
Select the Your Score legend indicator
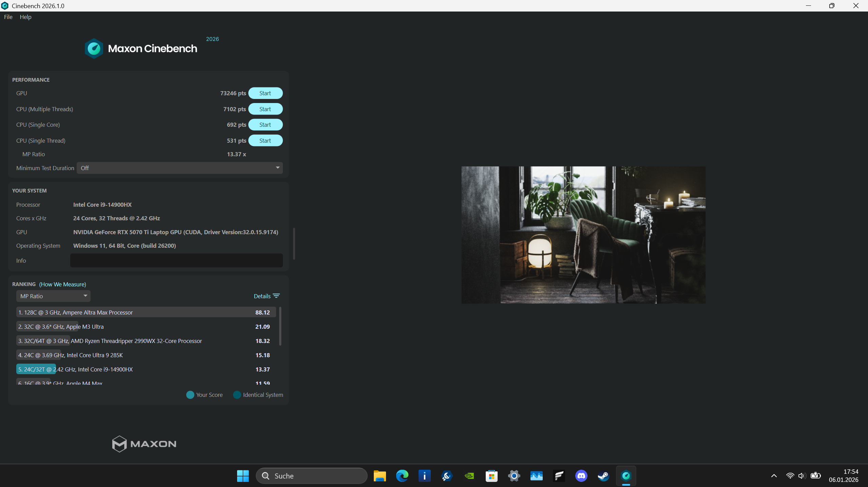point(190,394)
